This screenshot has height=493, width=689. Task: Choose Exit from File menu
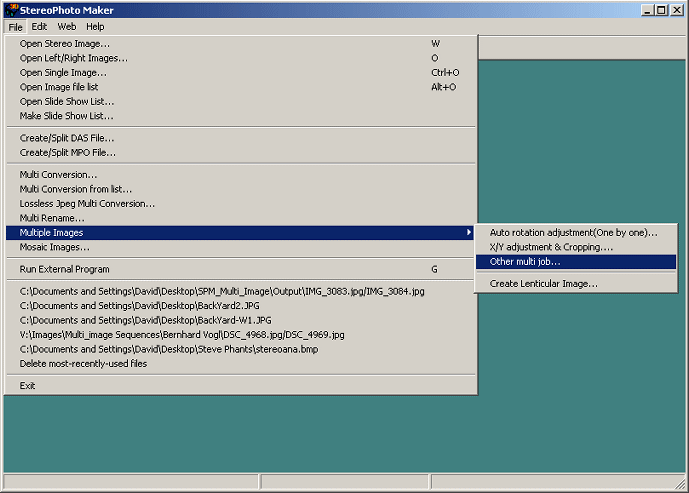(241, 386)
